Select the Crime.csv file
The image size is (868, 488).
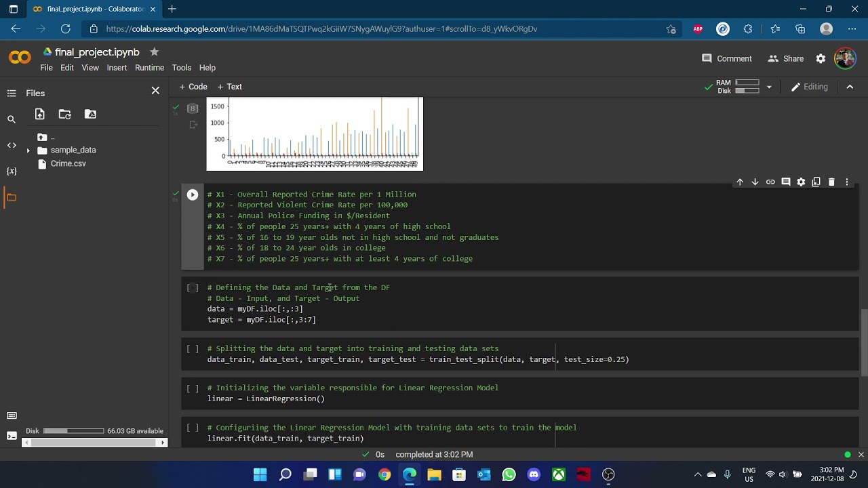68,163
